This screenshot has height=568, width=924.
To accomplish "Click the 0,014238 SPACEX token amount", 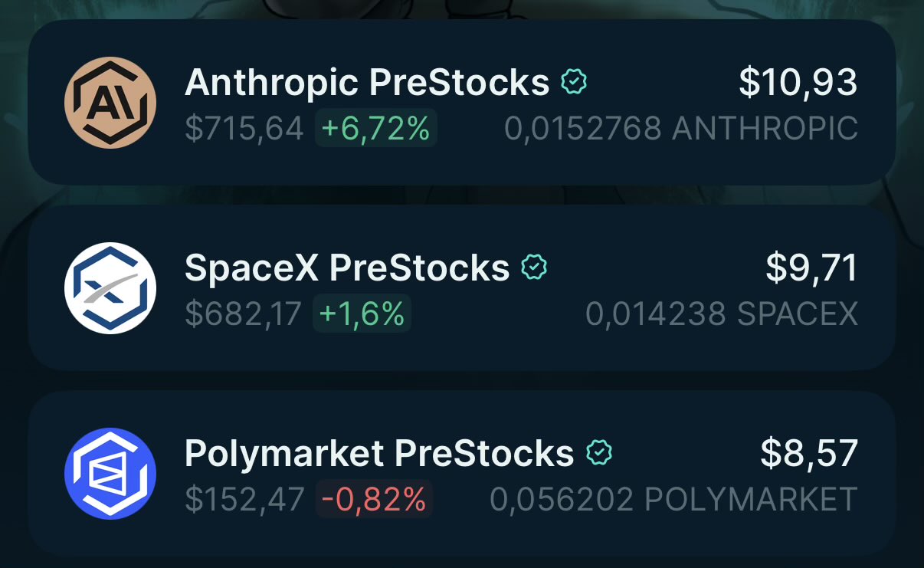I will (721, 314).
